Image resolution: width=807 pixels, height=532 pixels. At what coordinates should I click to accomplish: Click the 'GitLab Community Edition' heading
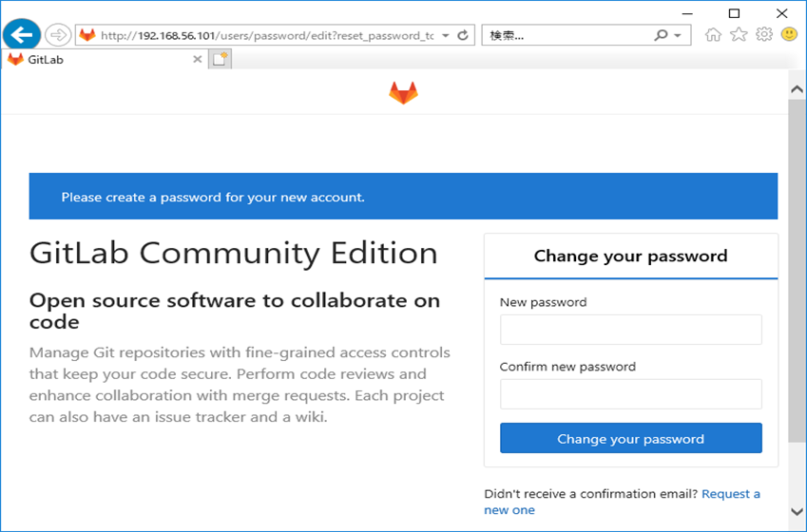[234, 253]
